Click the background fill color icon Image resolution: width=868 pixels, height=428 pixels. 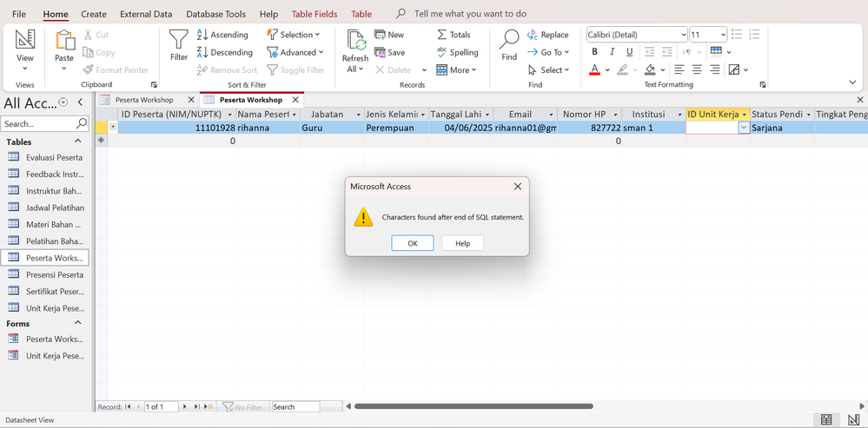[x=650, y=69]
